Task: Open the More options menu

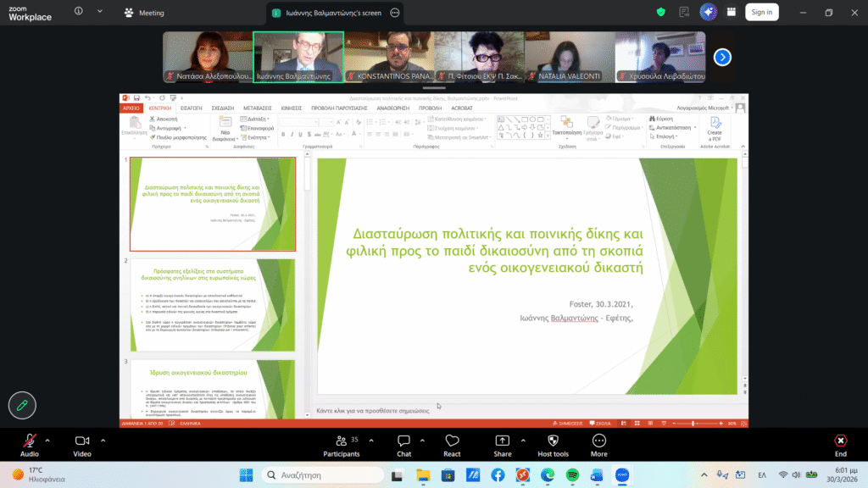Action: click(599, 441)
